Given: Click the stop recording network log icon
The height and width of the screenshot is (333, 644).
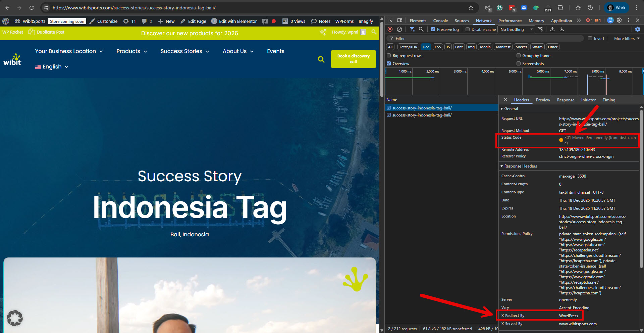Looking at the screenshot, I should 390,29.
